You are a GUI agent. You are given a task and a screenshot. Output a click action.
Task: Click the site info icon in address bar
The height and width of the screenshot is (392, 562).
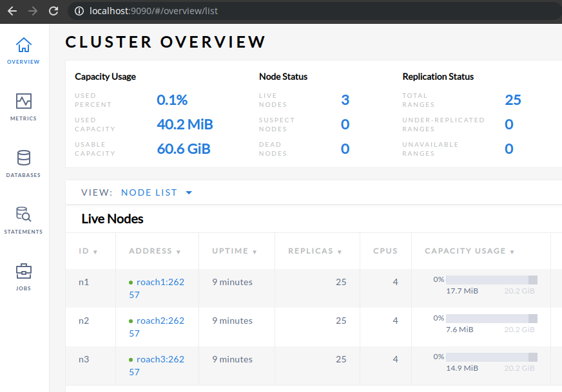click(79, 11)
